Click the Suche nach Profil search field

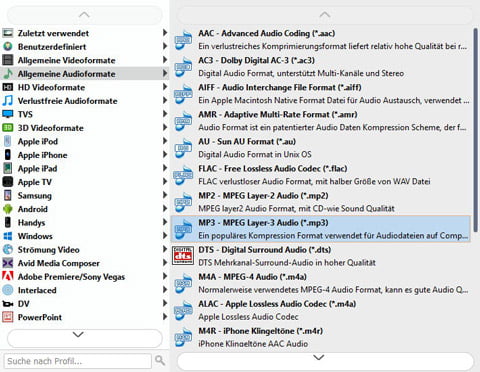[x=78, y=361]
